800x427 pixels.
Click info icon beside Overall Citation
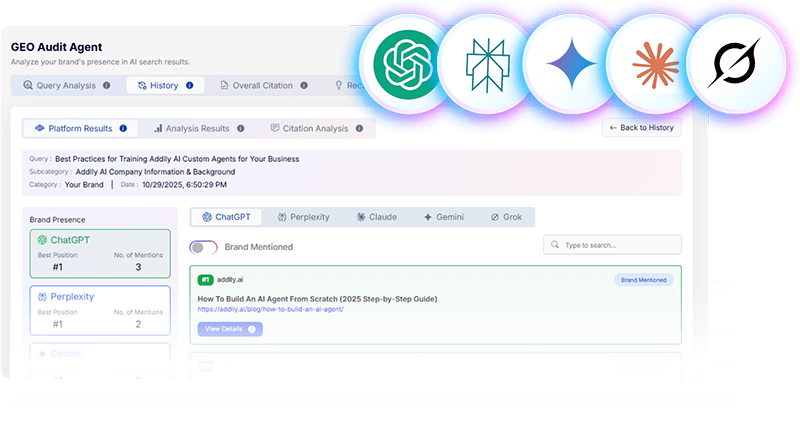pyautogui.click(x=304, y=86)
